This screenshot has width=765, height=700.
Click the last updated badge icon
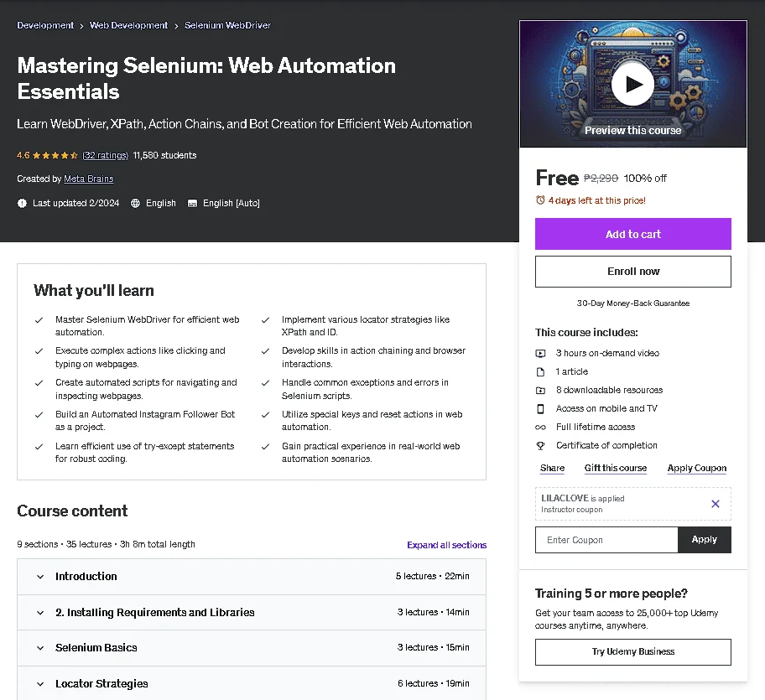click(22, 203)
